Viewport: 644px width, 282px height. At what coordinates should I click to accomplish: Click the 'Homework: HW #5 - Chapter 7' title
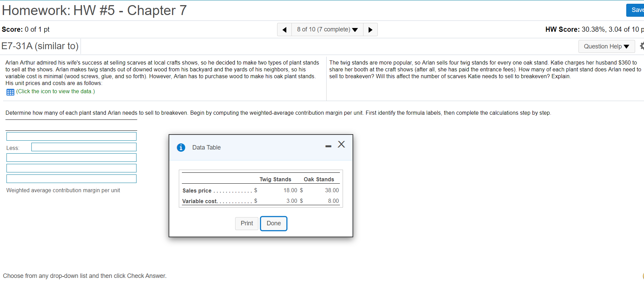coord(94,10)
